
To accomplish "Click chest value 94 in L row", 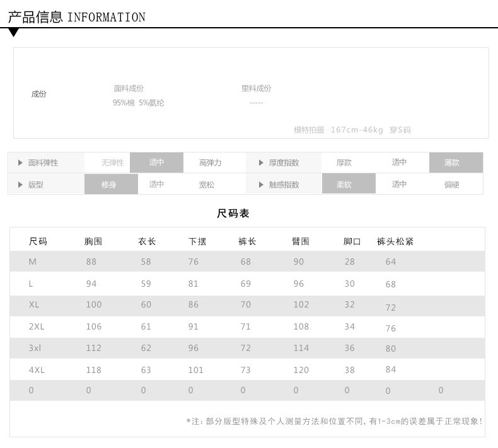I will point(91,284).
